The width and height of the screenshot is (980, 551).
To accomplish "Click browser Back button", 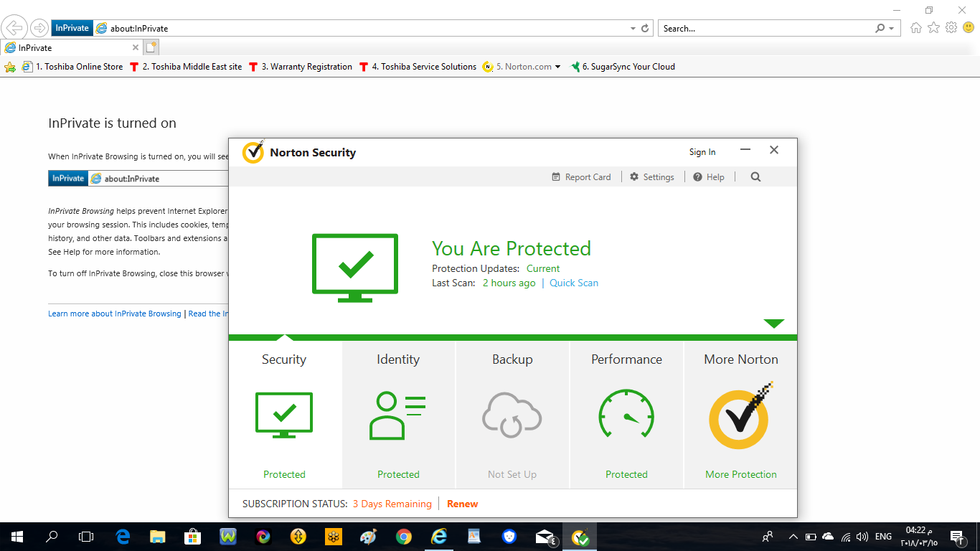I will coord(15,28).
